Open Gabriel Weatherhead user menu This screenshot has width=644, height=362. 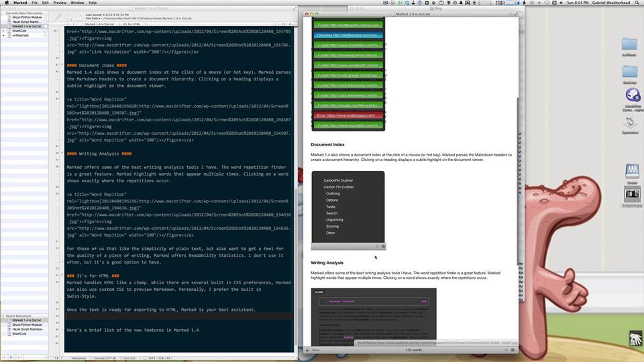(x=611, y=3)
